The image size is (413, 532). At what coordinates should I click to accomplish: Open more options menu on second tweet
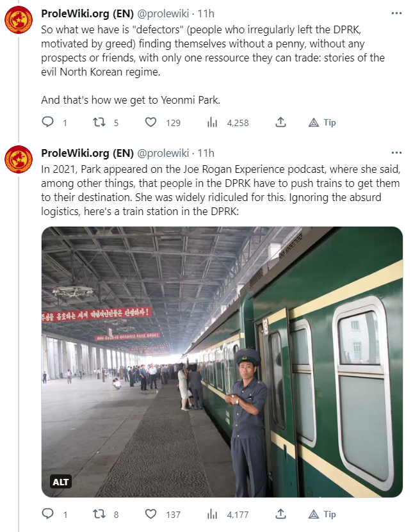click(396, 154)
